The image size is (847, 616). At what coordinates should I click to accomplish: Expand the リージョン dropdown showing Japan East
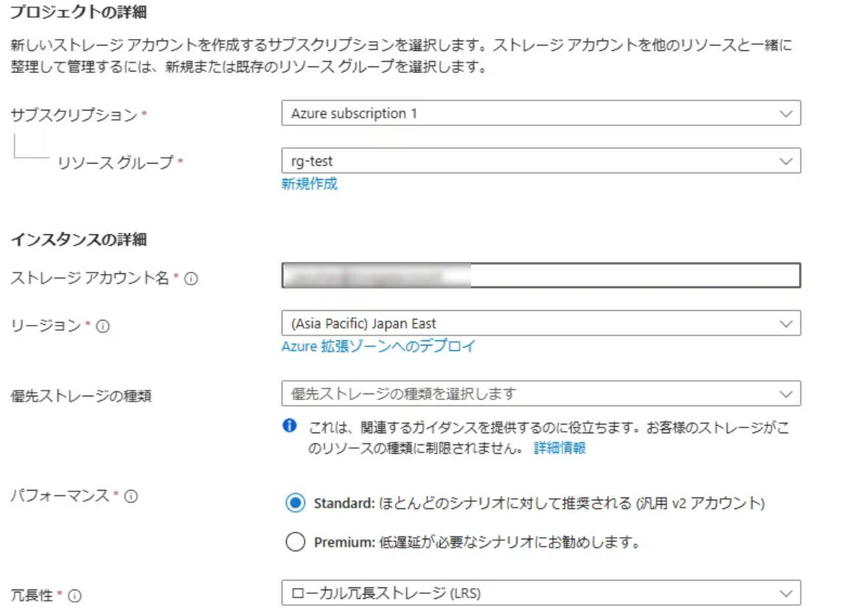(x=540, y=323)
